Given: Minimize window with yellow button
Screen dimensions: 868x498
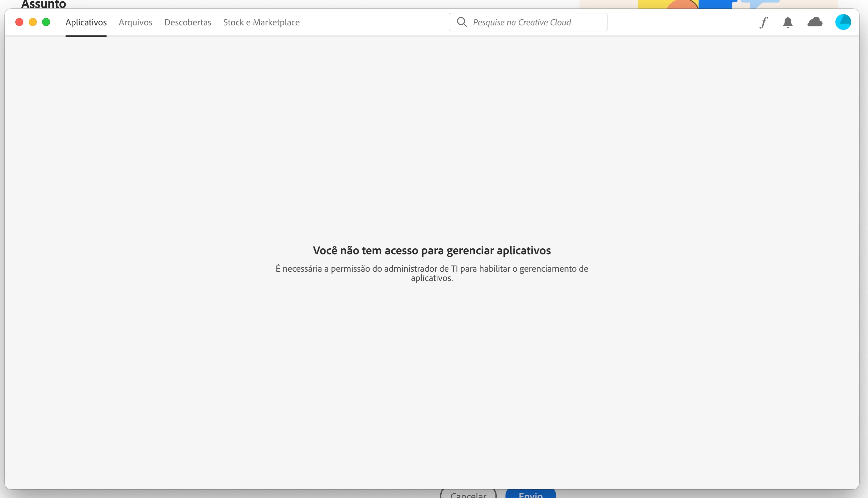Looking at the screenshot, I should (x=33, y=22).
